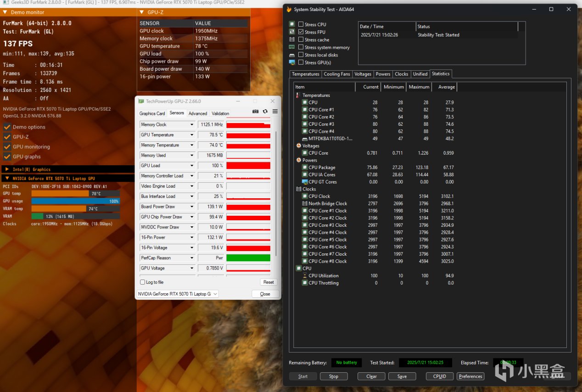Enable the Stress CPU checkbox
Viewport: 582px width, 392px height.
(x=301, y=24)
